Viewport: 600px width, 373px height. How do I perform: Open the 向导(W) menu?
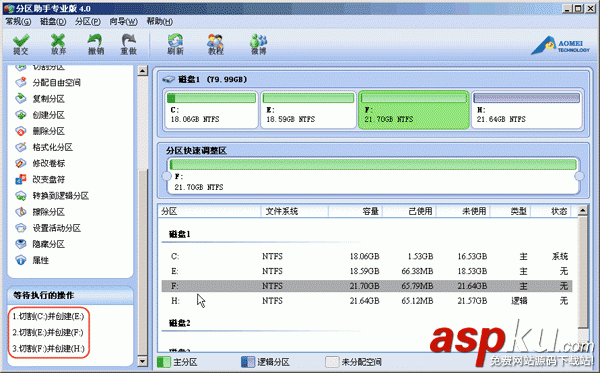[123, 21]
